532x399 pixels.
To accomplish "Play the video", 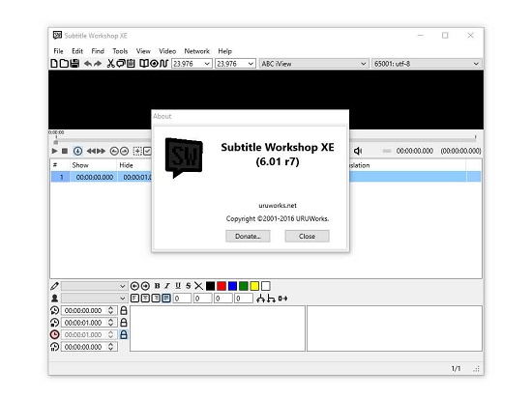I will (x=54, y=151).
